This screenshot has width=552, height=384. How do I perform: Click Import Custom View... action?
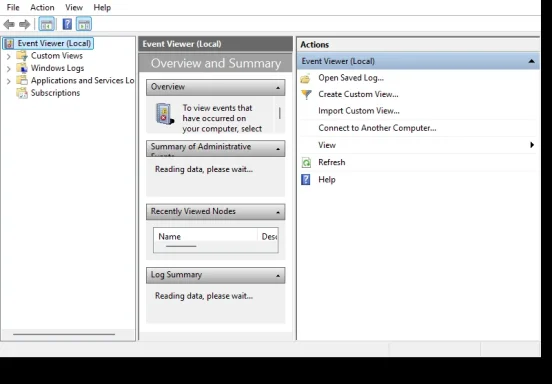(x=359, y=111)
